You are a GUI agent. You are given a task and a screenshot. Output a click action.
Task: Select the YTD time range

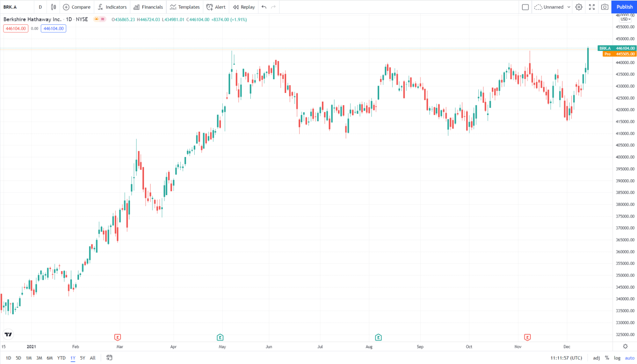point(61,358)
